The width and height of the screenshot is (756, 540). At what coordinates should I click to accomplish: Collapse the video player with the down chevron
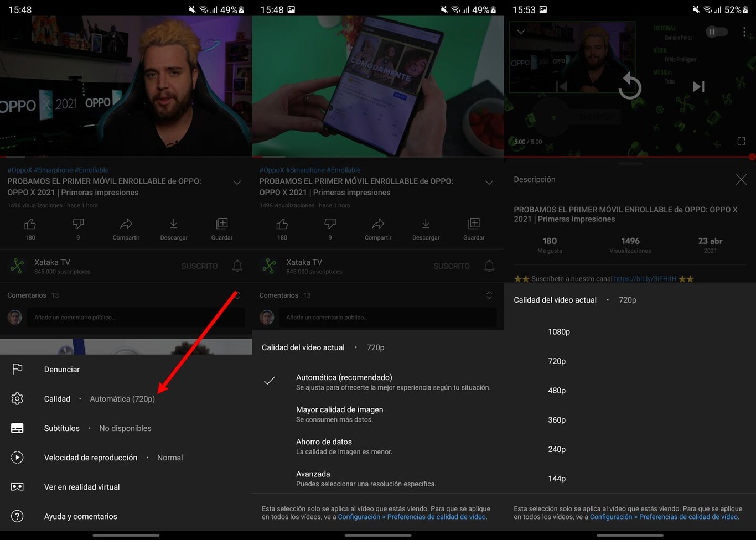(520, 32)
